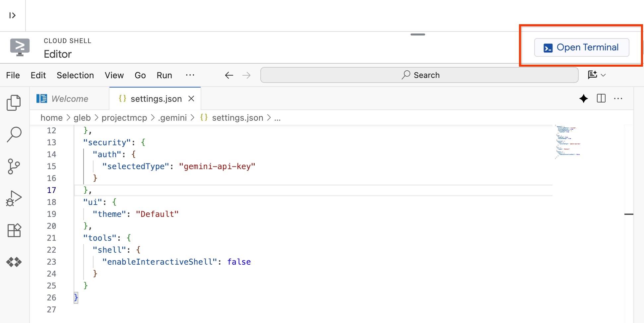Select projectmcp in the breadcrumb path

tap(124, 118)
